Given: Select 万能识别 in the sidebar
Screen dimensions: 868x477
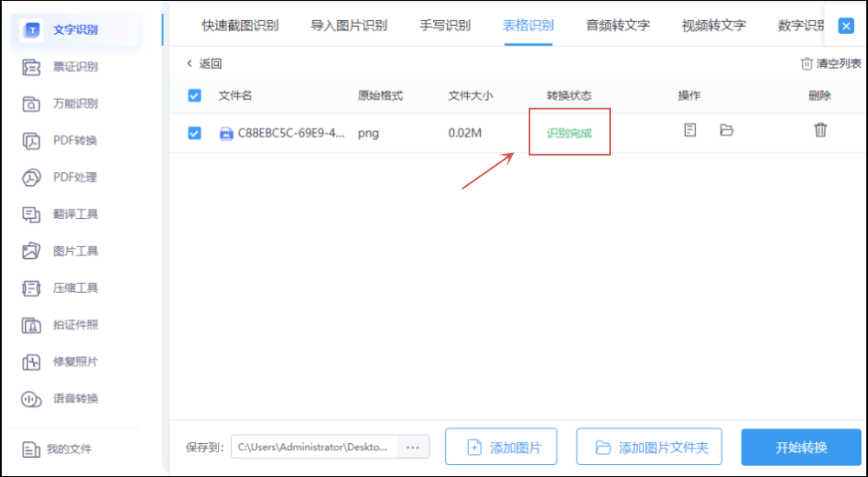Looking at the screenshot, I should pyautogui.click(x=60, y=103).
